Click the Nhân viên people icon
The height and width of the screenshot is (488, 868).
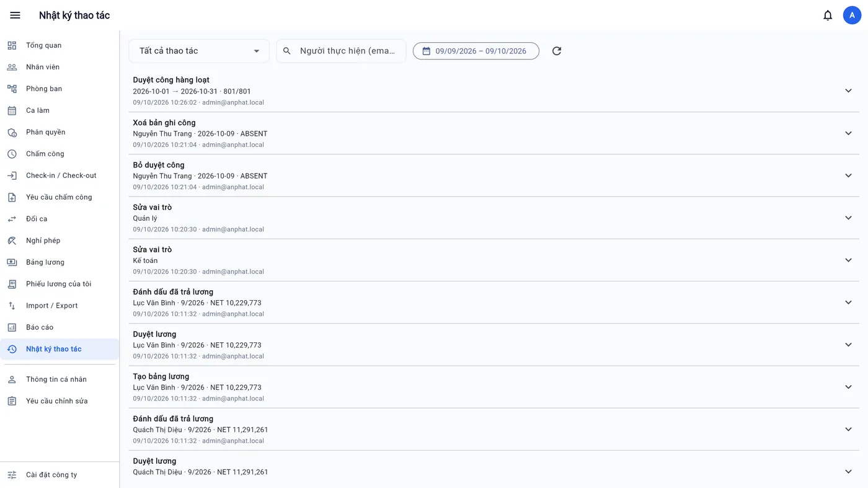12,67
